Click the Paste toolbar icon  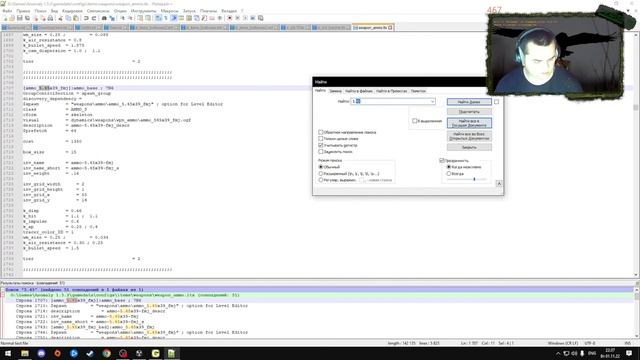[x=76, y=18]
